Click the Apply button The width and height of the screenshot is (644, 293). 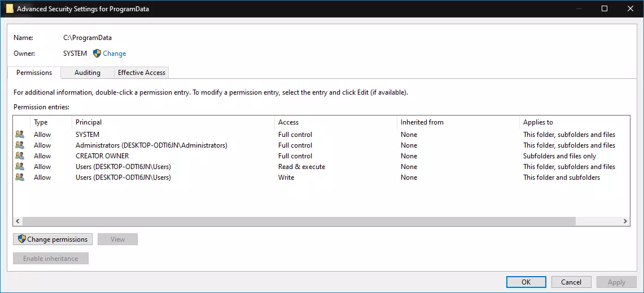(616, 282)
